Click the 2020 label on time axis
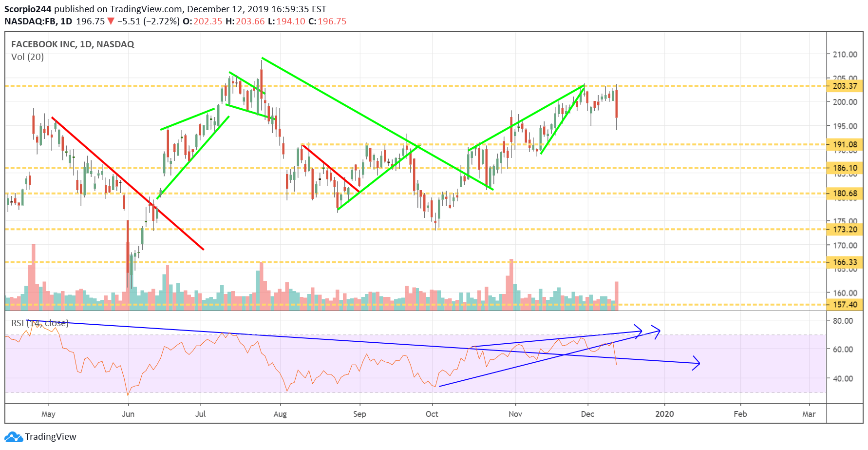Screen dimensions: 868x450 tap(665, 414)
